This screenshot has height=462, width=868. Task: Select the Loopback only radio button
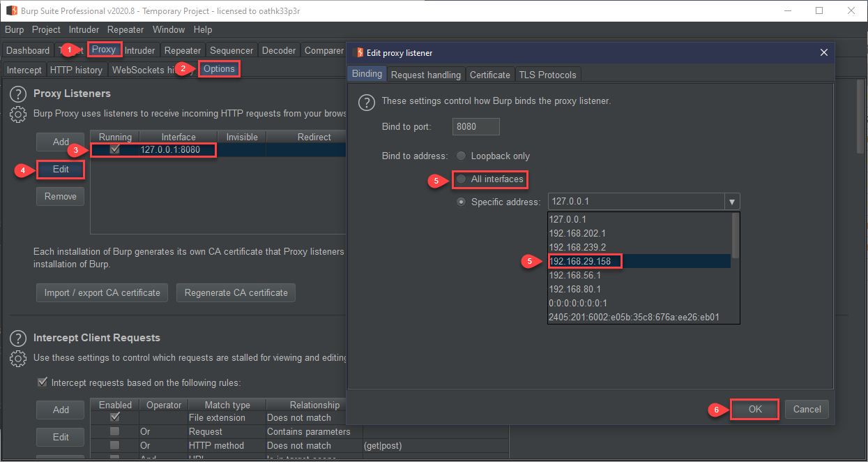(461, 156)
